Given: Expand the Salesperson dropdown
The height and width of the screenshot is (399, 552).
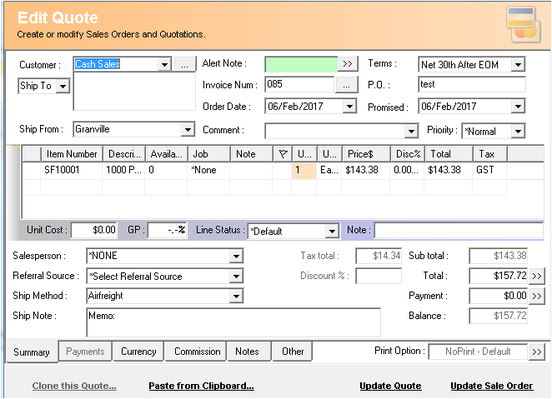Looking at the screenshot, I should 236,256.
